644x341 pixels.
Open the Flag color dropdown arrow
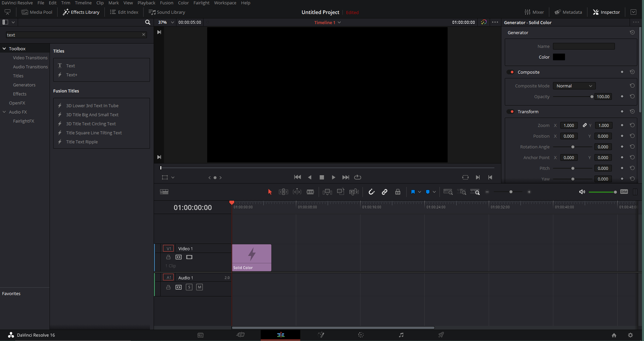coord(419,192)
